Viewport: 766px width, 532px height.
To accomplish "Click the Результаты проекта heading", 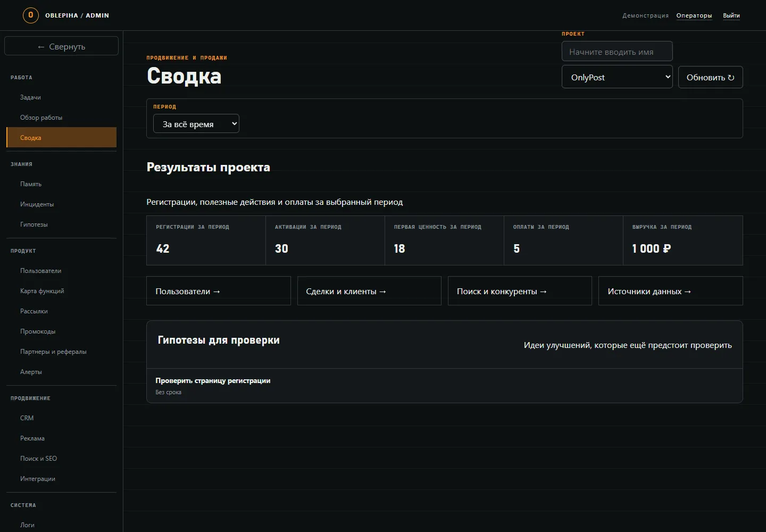I will [209, 167].
